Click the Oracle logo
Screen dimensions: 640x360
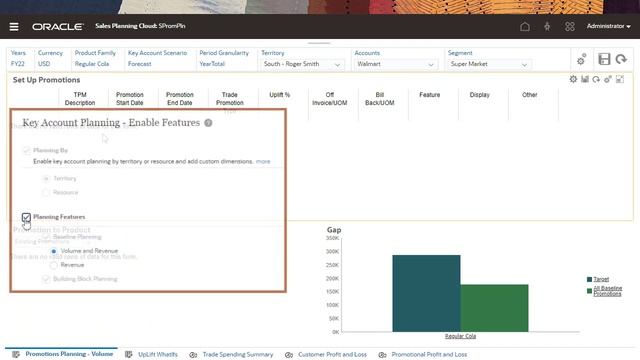click(x=58, y=27)
